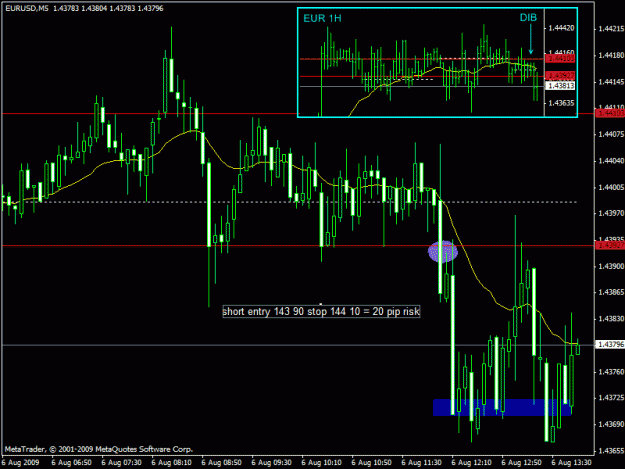
Task: Click the current price tag 1.43796 on the axis
Action: click(x=610, y=344)
